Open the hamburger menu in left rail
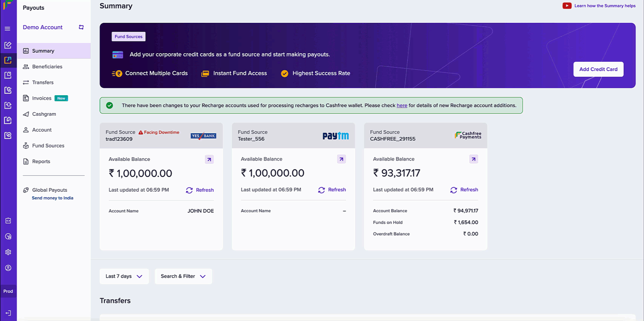 coord(7,29)
